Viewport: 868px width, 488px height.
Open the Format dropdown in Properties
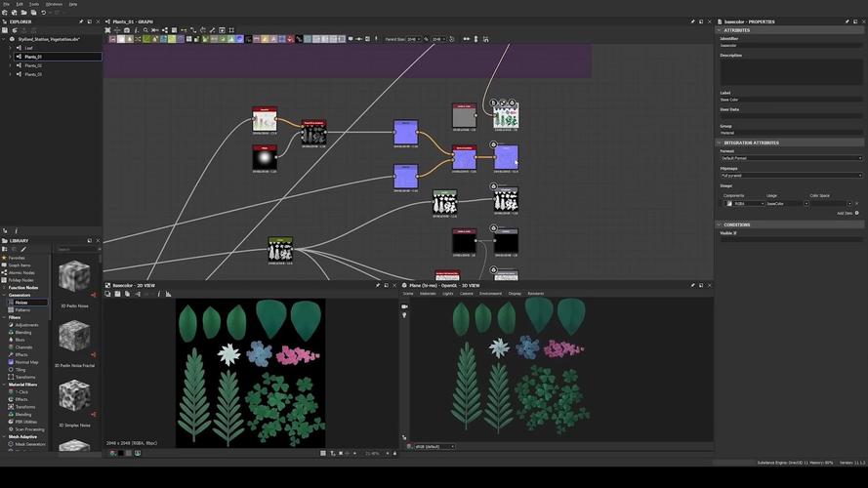pos(791,158)
